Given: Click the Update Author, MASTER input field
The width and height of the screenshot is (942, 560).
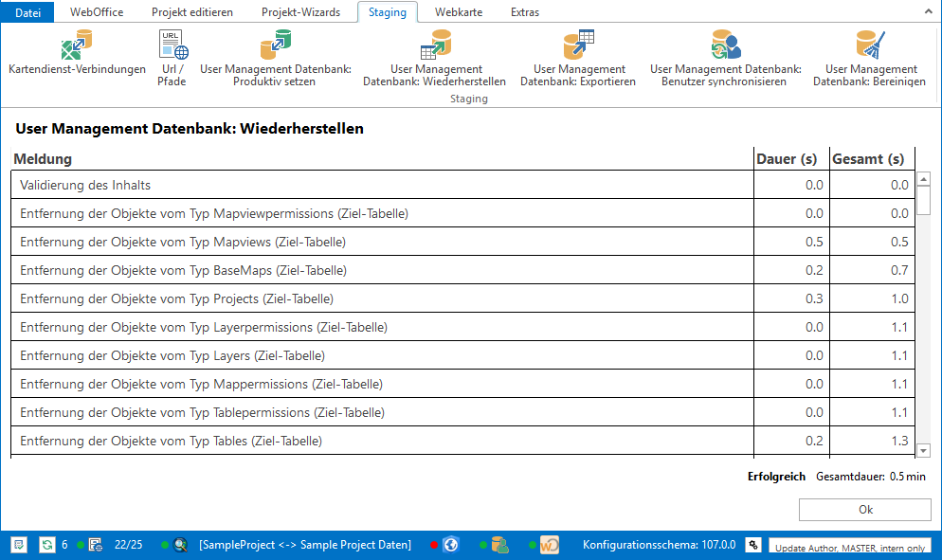Looking at the screenshot, I should tap(848, 548).
